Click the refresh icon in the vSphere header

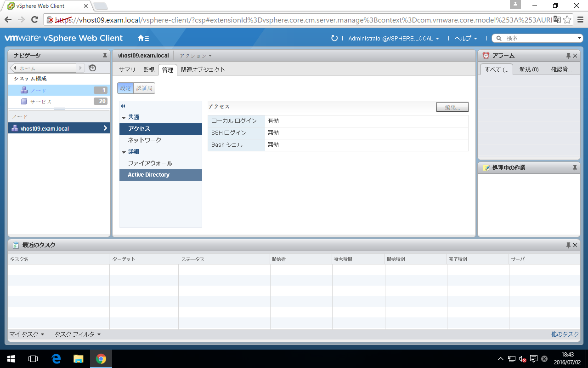(334, 38)
